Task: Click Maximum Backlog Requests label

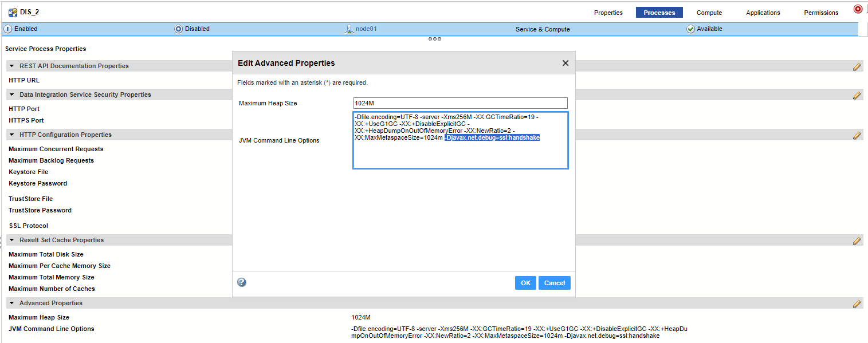Action: [52, 160]
